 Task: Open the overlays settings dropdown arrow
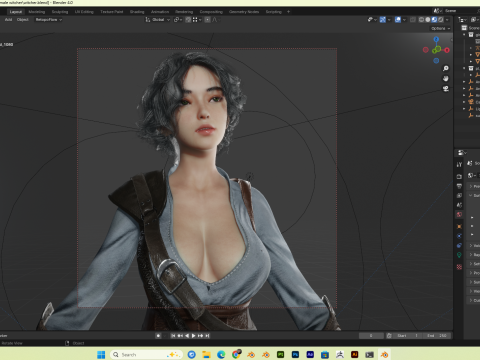pyautogui.click(x=404, y=20)
